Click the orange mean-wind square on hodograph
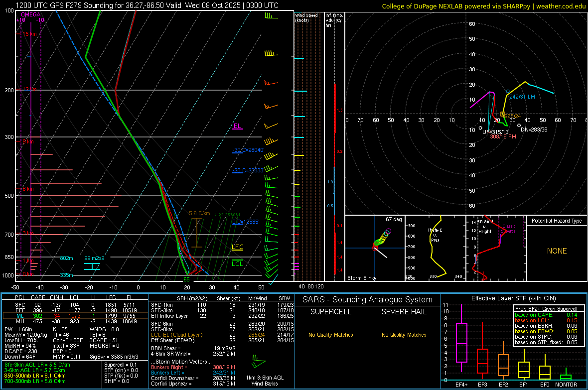Viewport: 588px width, 390px height. (502, 114)
